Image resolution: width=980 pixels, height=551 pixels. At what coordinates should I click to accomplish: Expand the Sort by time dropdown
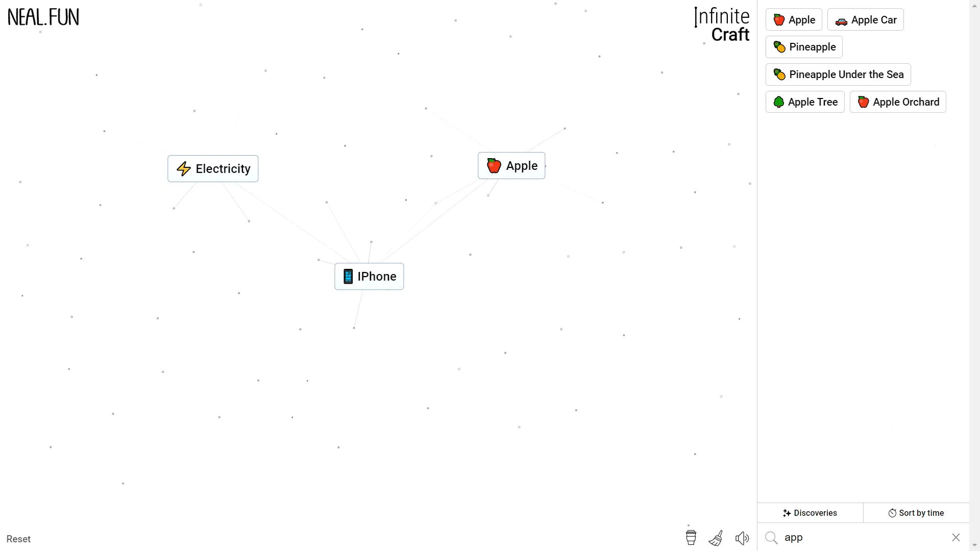tap(917, 513)
